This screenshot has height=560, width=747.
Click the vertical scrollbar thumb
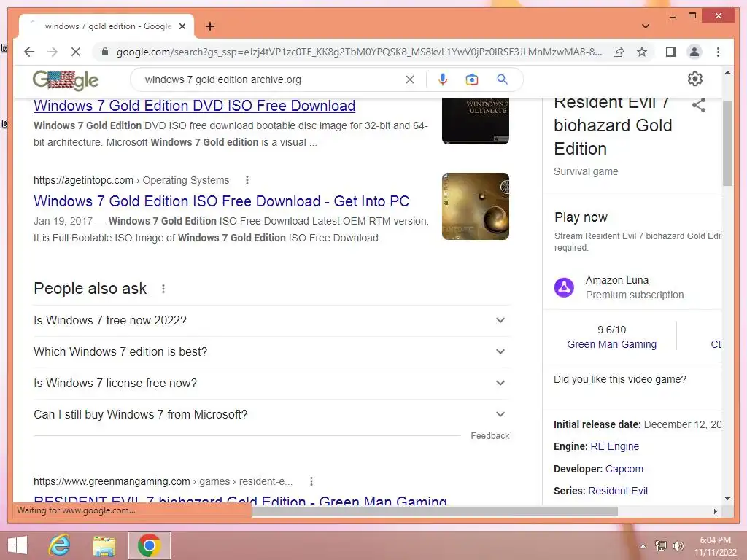[727, 143]
